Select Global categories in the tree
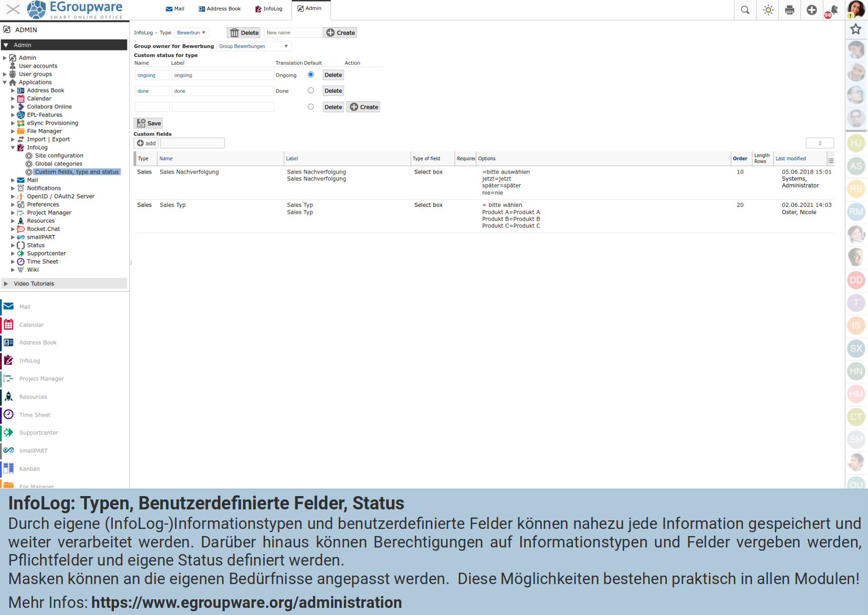This screenshot has height=615, width=868. coord(59,164)
